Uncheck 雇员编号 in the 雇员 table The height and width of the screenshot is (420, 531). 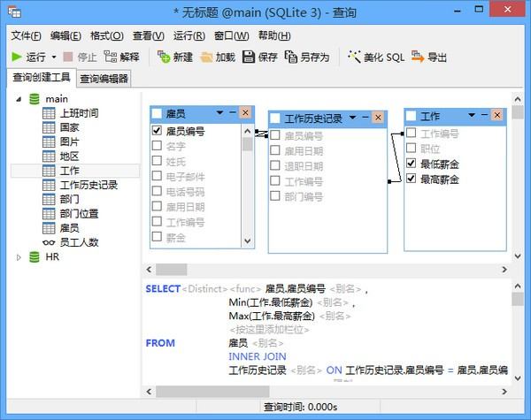[x=157, y=130]
